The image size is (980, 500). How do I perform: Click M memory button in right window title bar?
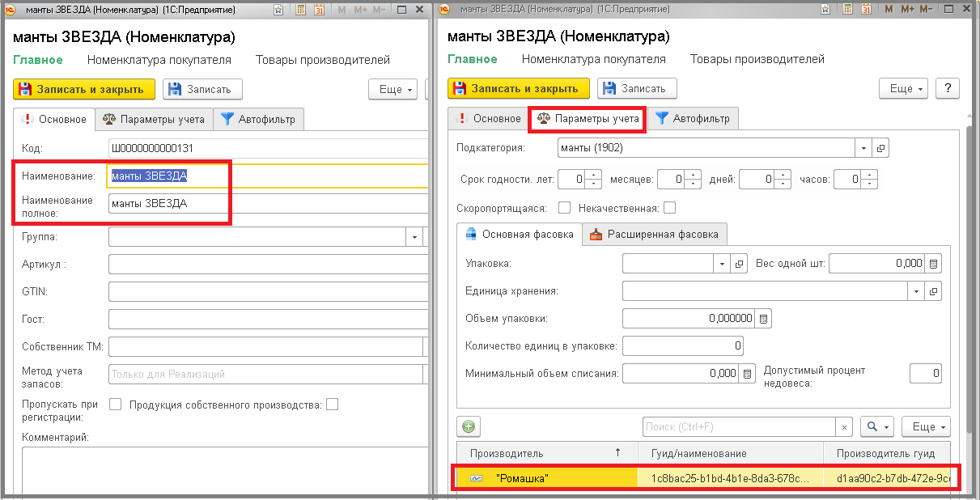[x=887, y=10]
